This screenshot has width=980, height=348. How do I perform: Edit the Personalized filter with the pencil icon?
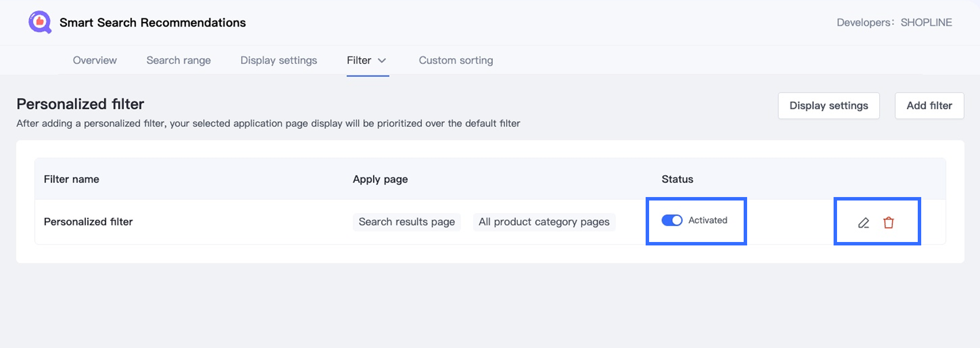(863, 222)
